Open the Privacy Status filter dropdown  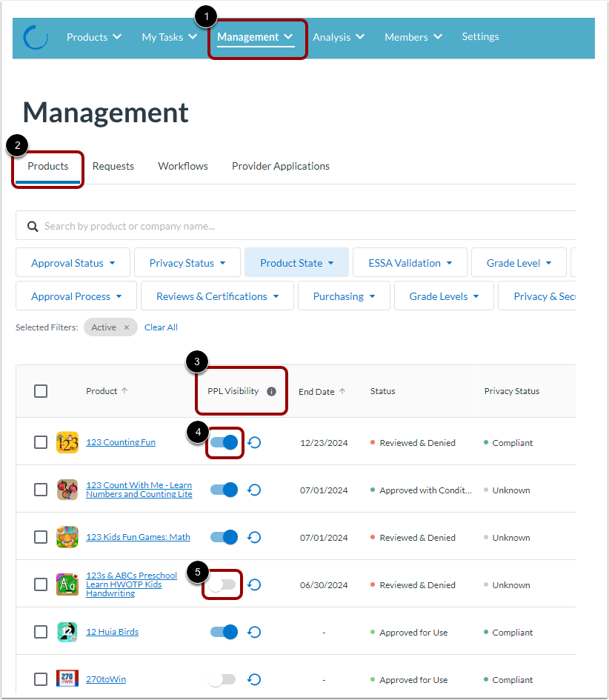187,263
